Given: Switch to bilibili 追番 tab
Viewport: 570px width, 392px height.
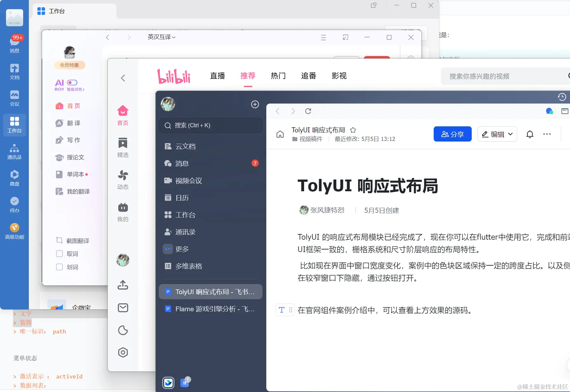Looking at the screenshot, I should 309,76.
